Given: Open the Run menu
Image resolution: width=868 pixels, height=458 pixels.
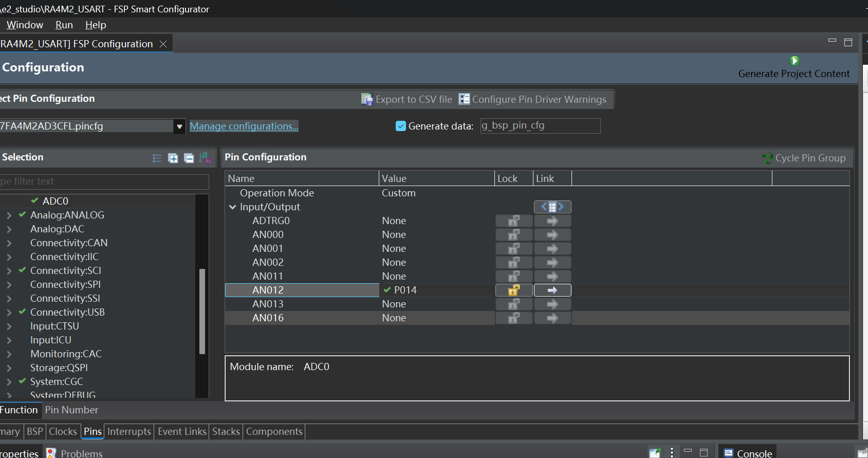Looking at the screenshot, I should pyautogui.click(x=64, y=25).
